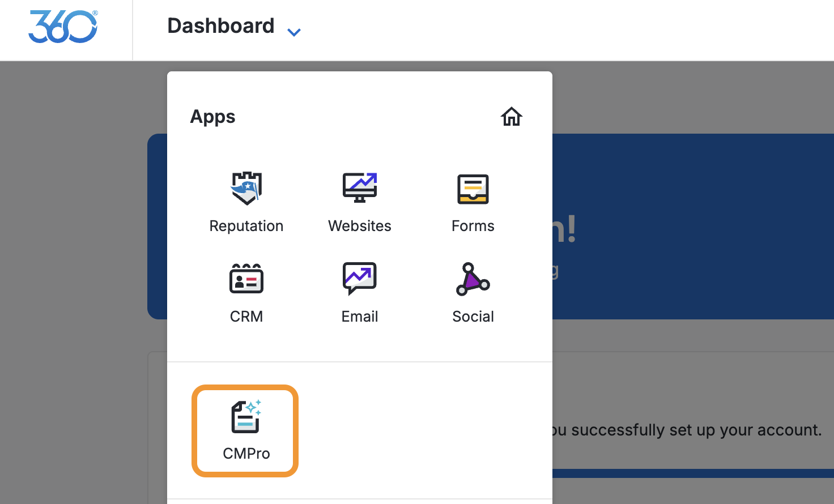This screenshot has height=504, width=834.
Task: Select the Social text label
Action: pos(473,317)
